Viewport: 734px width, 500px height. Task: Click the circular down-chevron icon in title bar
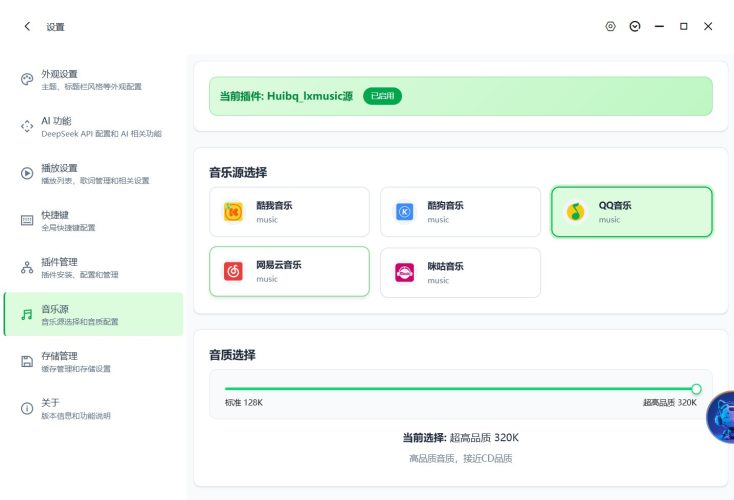[635, 27]
